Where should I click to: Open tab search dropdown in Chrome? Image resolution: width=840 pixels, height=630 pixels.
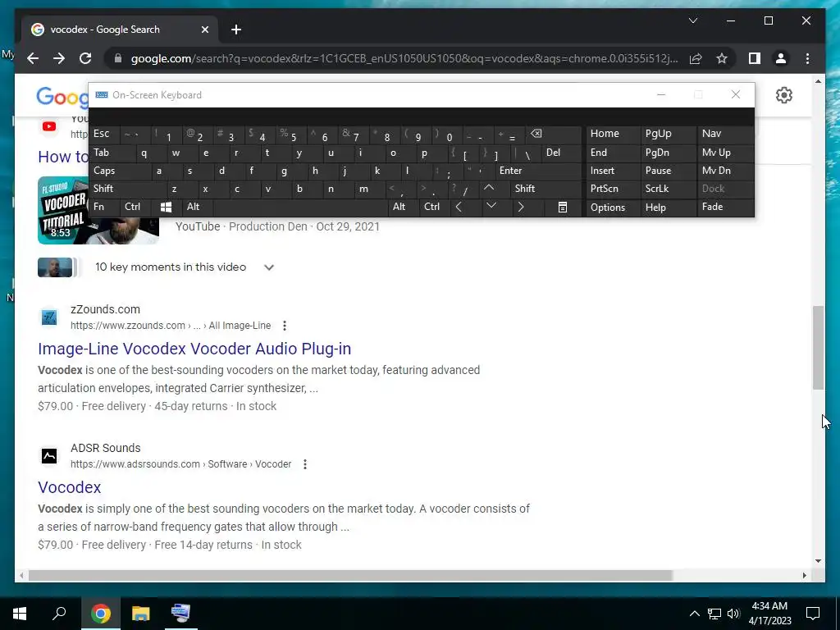click(x=692, y=21)
